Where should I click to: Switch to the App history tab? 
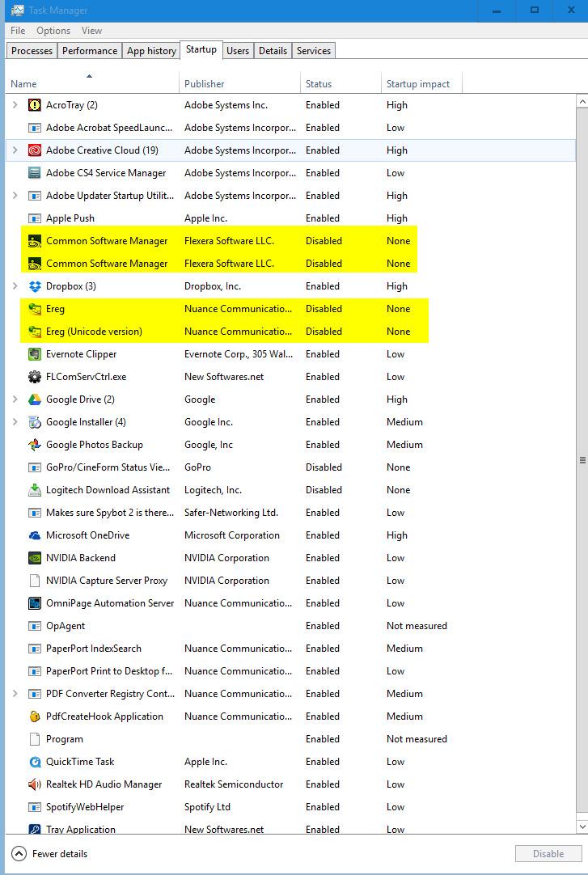click(151, 51)
